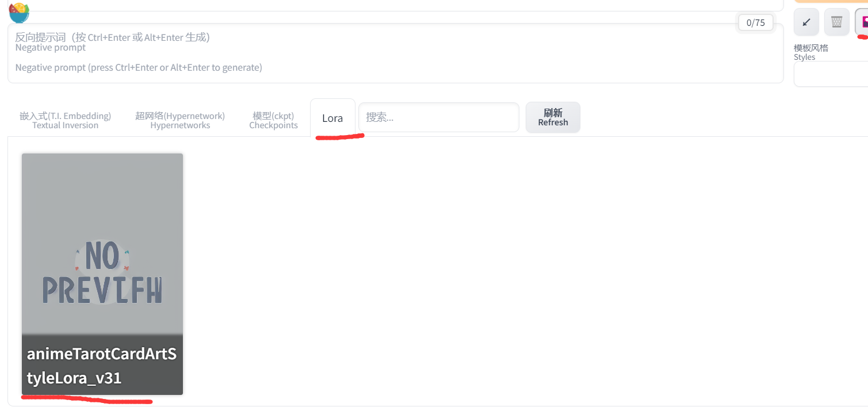Click the positive prompt box above negative prompt
868x407 pixels.
coord(395,5)
